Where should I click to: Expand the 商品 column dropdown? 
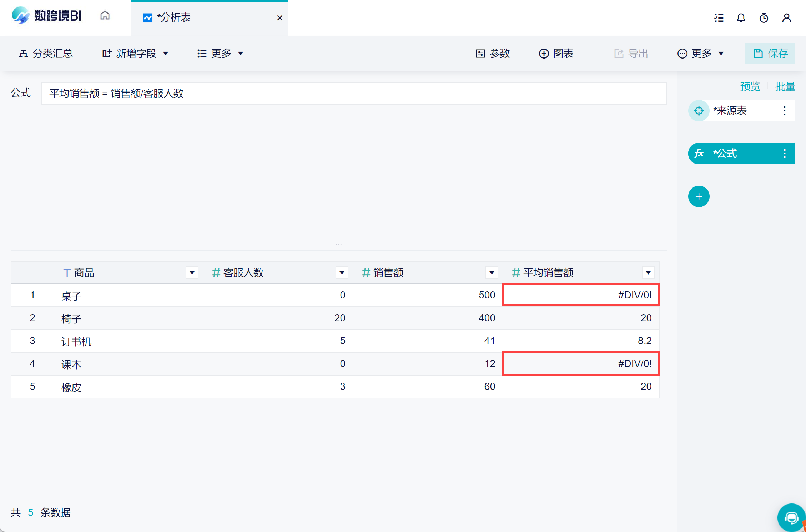coord(192,273)
